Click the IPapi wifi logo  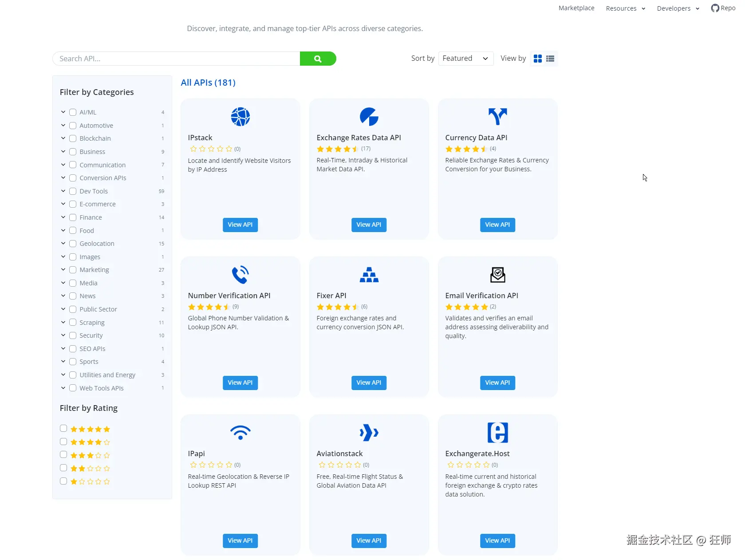point(240,433)
